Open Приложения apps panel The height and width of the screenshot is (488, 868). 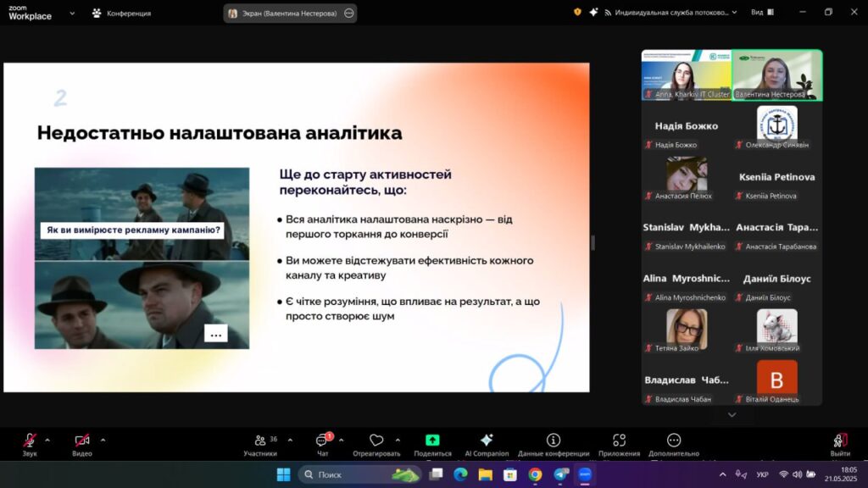click(619, 444)
